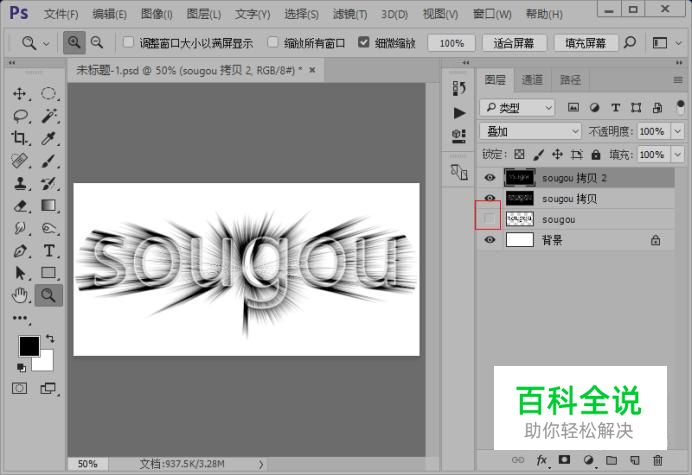692x475 pixels.
Task: Expand status bar info arrow
Action: [x=261, y=464]
